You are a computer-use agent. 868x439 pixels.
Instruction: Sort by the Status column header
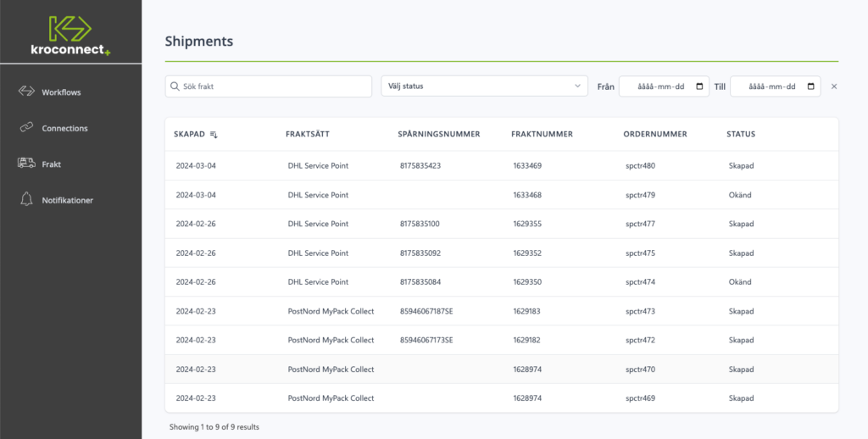[x=740, y=134]
